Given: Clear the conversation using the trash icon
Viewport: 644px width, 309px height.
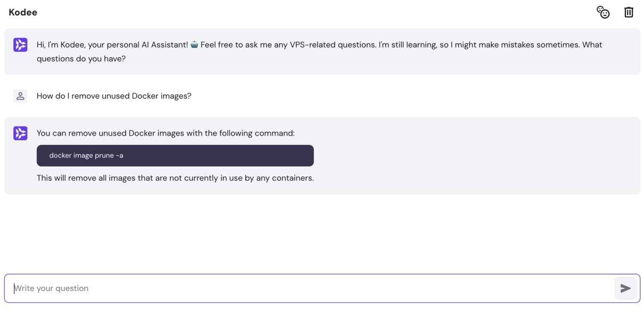Looking at the screenshot, I should [628, 12].
